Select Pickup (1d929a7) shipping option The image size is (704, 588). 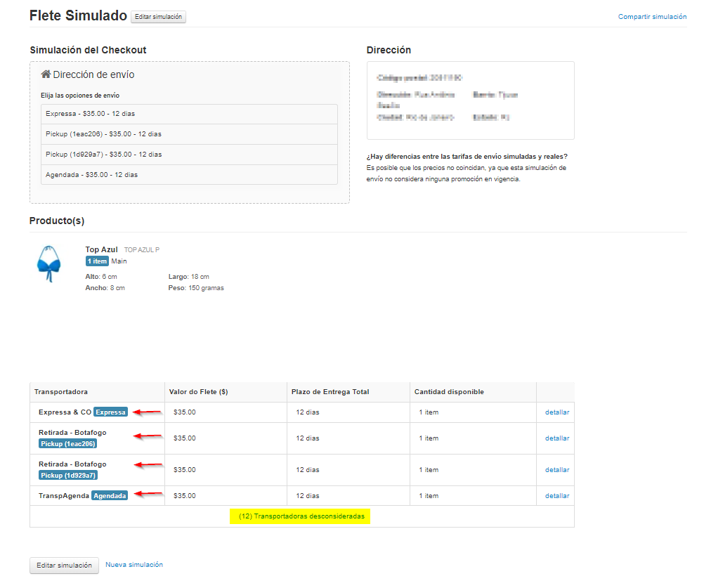pos(189,155)
